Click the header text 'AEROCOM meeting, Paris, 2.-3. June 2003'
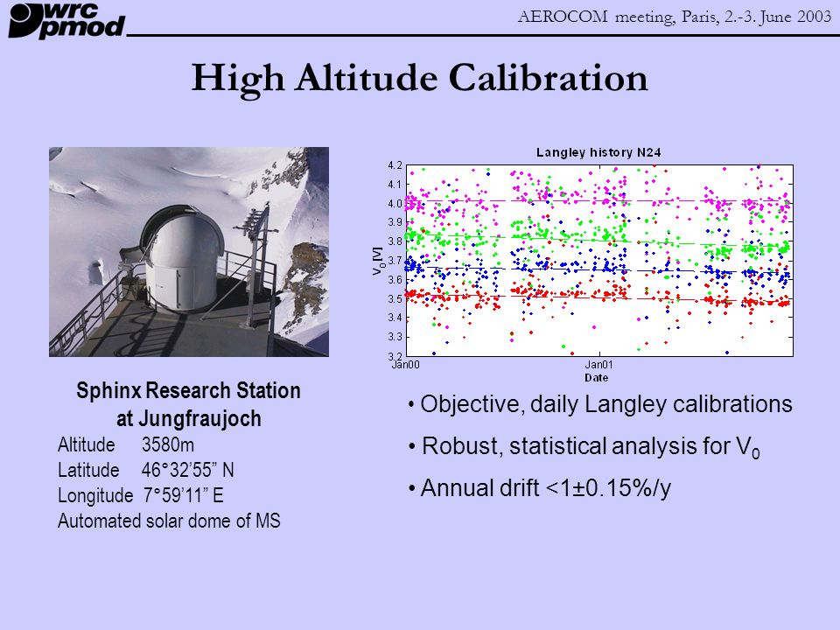840x630 pixels. point(674,17)
